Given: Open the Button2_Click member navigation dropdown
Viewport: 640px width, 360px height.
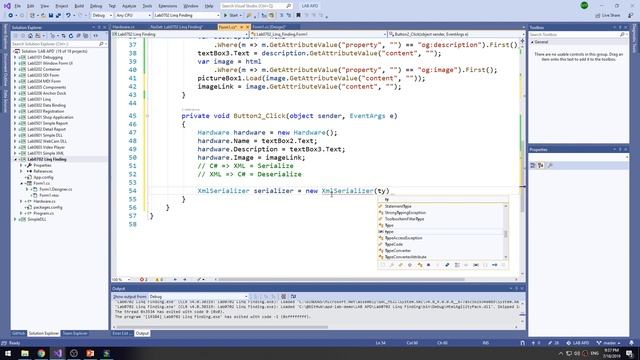Looking at the screenshot, I should (455, 34).
